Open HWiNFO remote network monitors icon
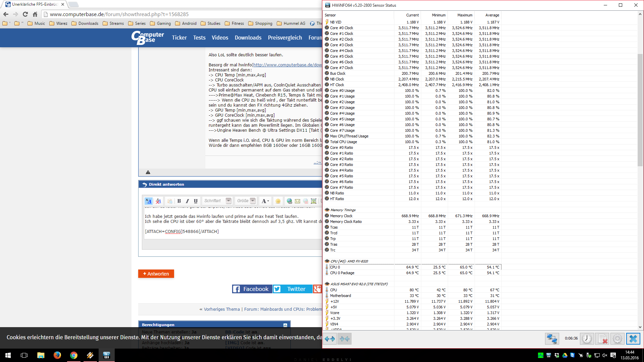 coord(552,339)
